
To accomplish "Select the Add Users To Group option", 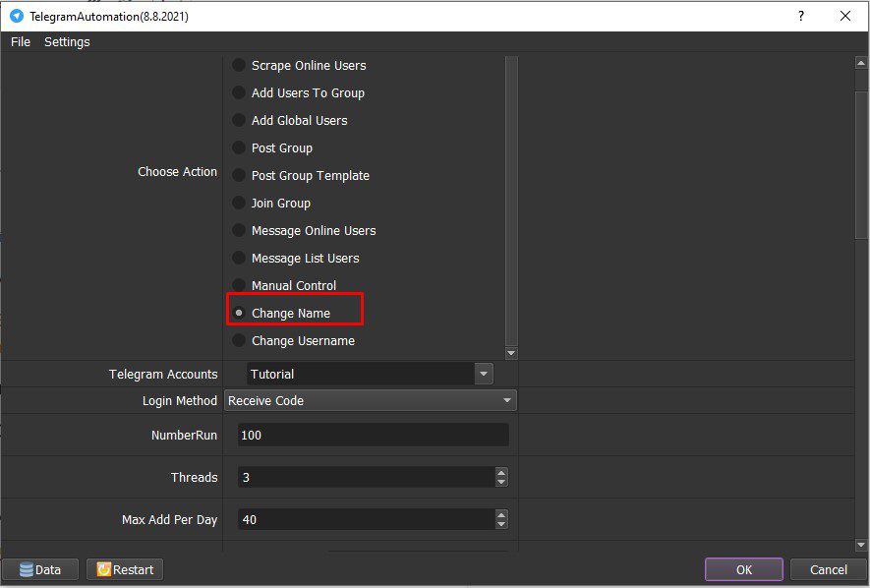I will click(239, 92).
